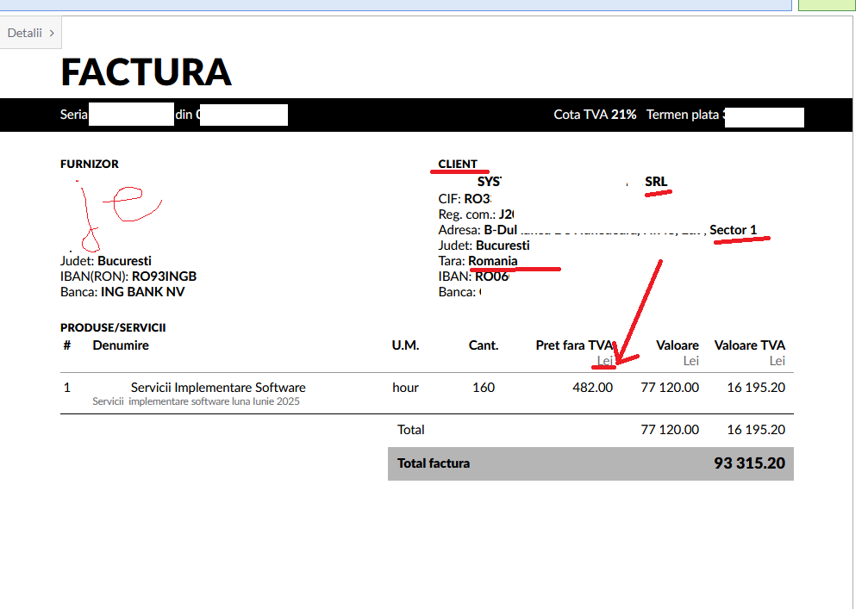Click the FACTURA heading
Screen dimensions: 868x609
(146, 71)
